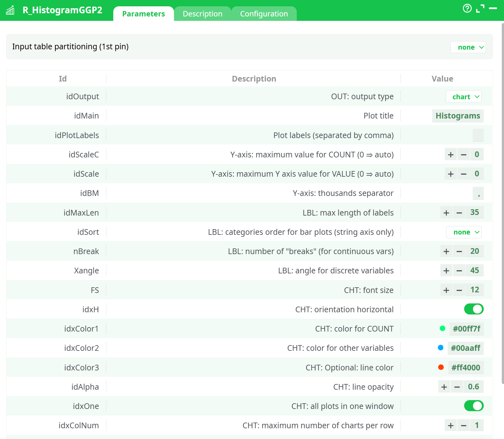
Task: Click the Description column header
Action: (x=254, y=79)
